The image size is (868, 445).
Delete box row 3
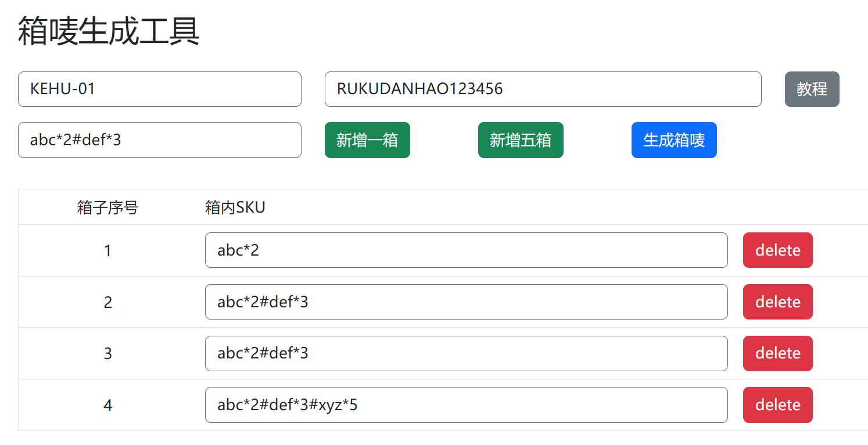777,353
